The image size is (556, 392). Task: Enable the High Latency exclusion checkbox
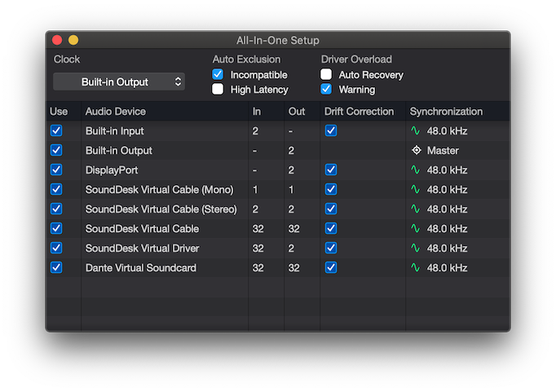[x=218, y=90]
